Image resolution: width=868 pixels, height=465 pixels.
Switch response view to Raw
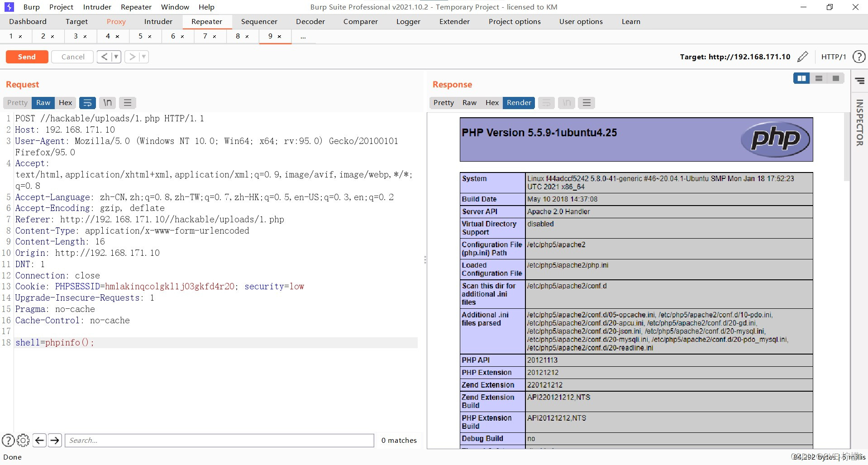coord(469,103)
